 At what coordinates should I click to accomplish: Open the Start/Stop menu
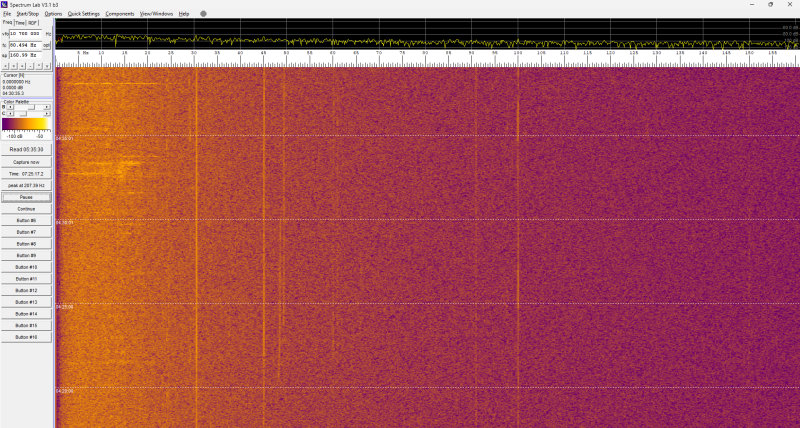tap(28, 14)
